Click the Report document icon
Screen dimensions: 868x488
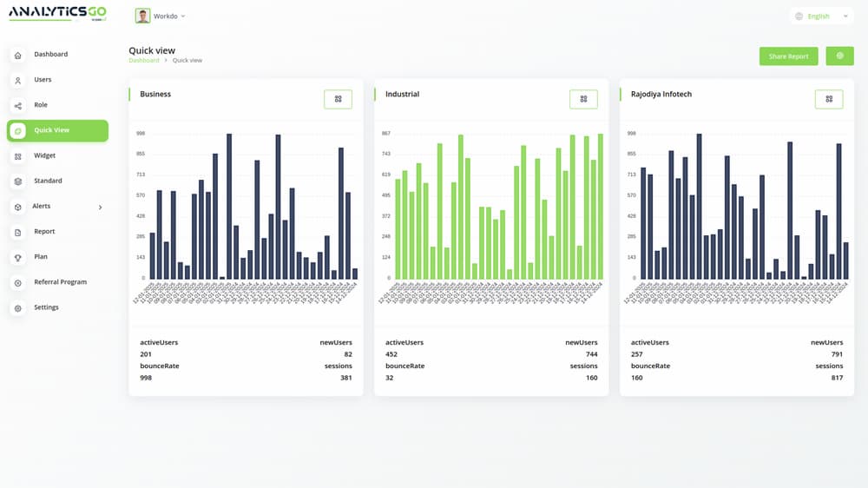coord(17,232)
